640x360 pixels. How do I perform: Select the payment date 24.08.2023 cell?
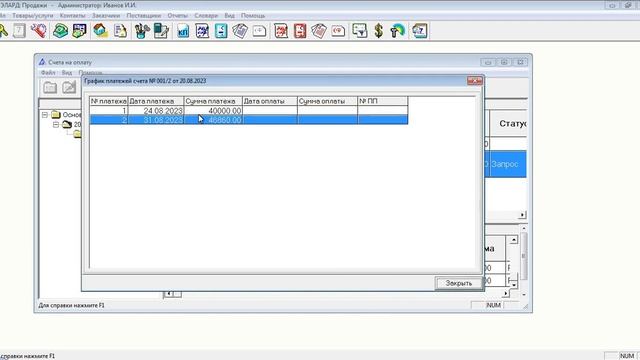[156, 111]
